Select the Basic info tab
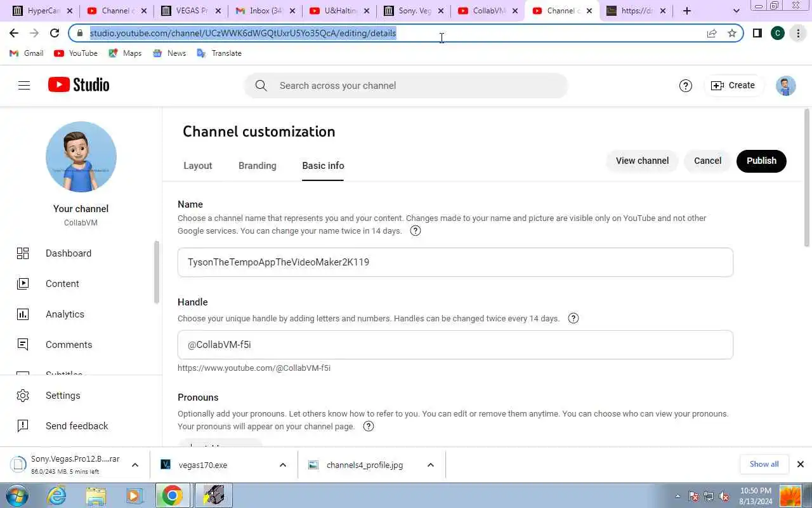Image resolution: width=812 pixels, height=508 pixels. click(323, 166)
